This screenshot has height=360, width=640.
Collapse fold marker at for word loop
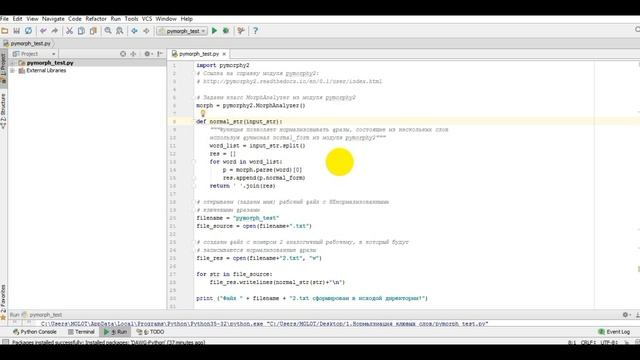194,162
